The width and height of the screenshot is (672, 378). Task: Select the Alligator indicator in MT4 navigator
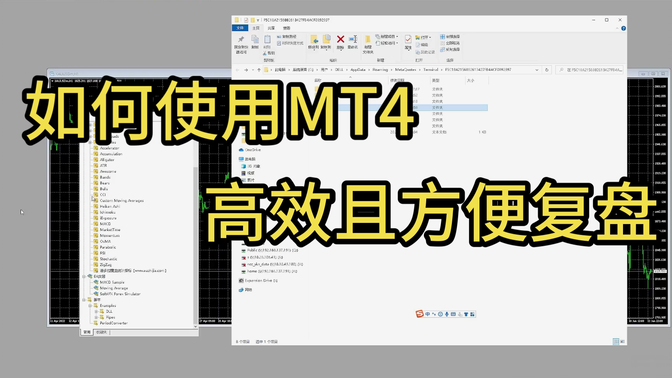(104, 159)
